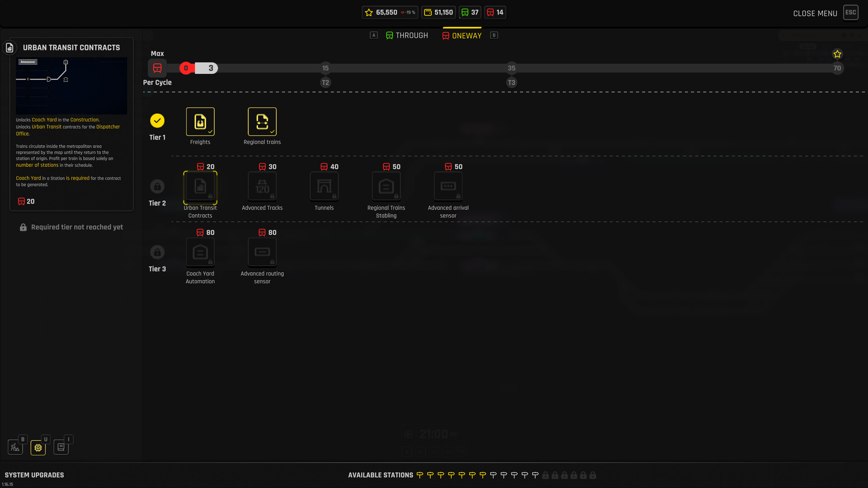Switch to the THROUGH tab

pyautogui.click(x=406, y=36)
